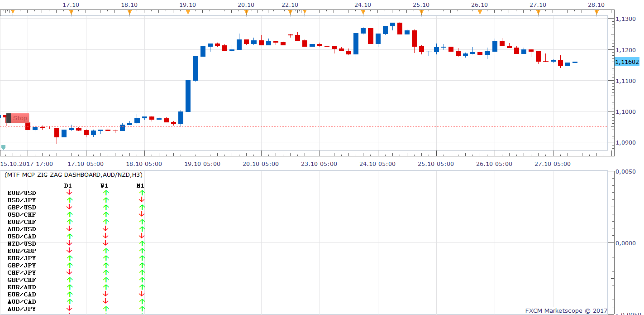The width and height of the screenshot is (644, 315).
Task: Click the NZD/USD M1 green up arrow
Action: tap(142, 243)
